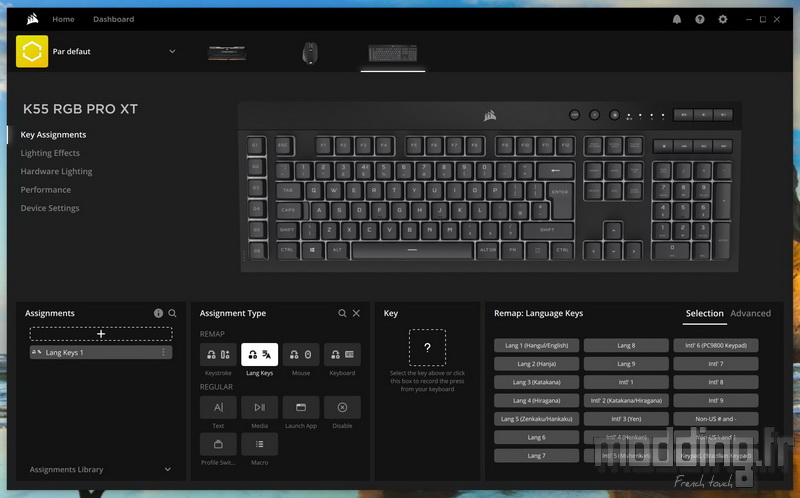Select Lang 2 (Hanja)
The image size is (800, 498).
tap(536, 364)
